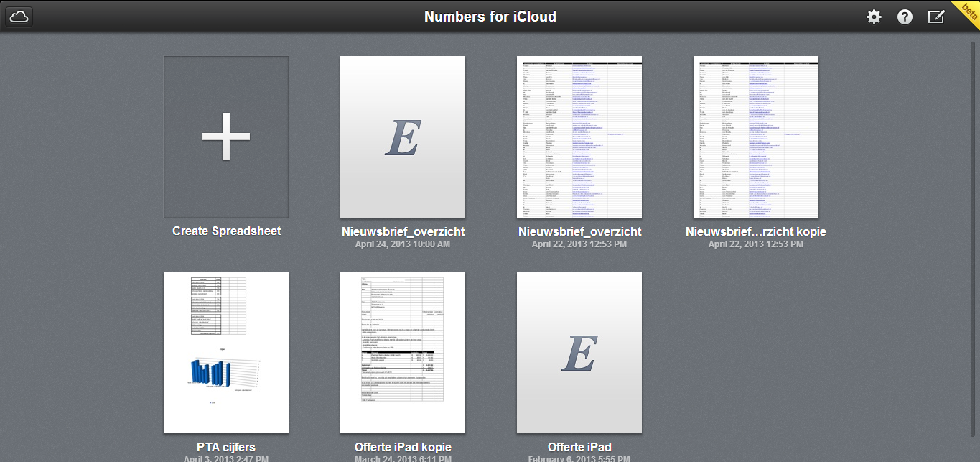Image resolution: width=980 pixels, height=462 pixels.
Task: Click the 'Nieuwsbrief…rzicht kopie' file name
Action: click(x=756, y=231)
